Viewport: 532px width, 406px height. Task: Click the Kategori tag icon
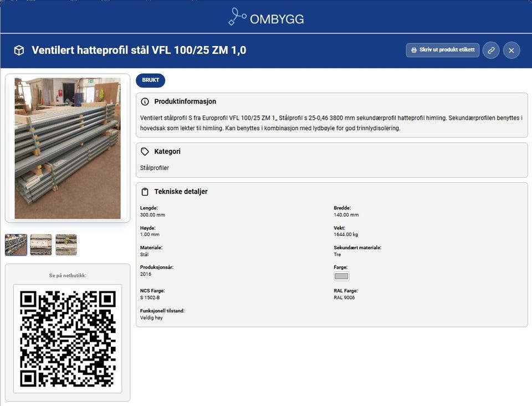145,152
